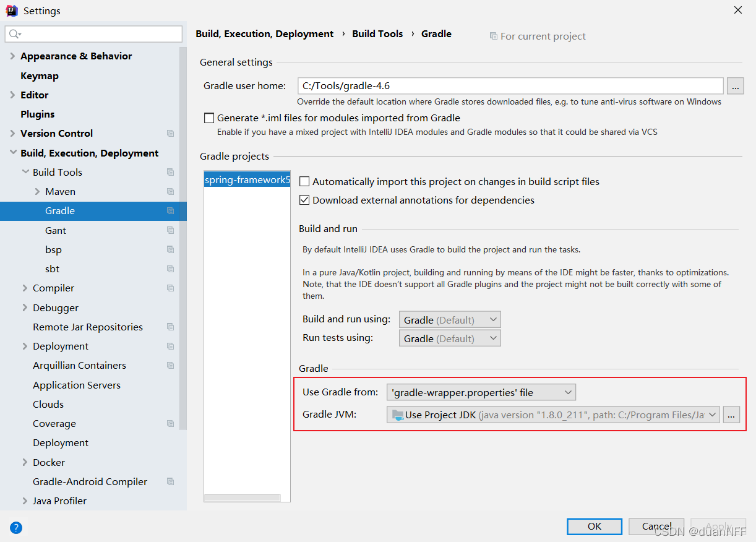This screenshot has width=756, height=542.
Task: Click the project-scope icon beside Build Tools
Action: click(170, 172)
